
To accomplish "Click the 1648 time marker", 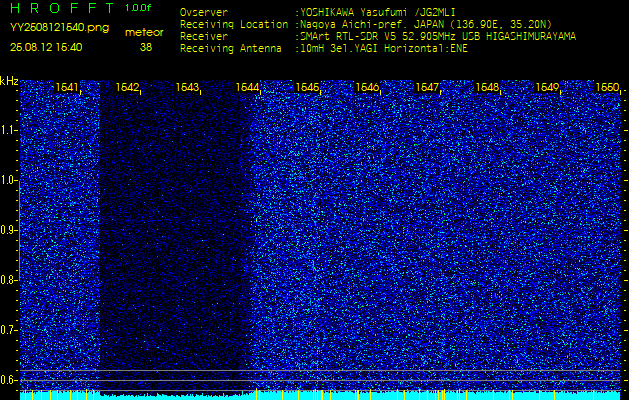I will pos(487,87).
